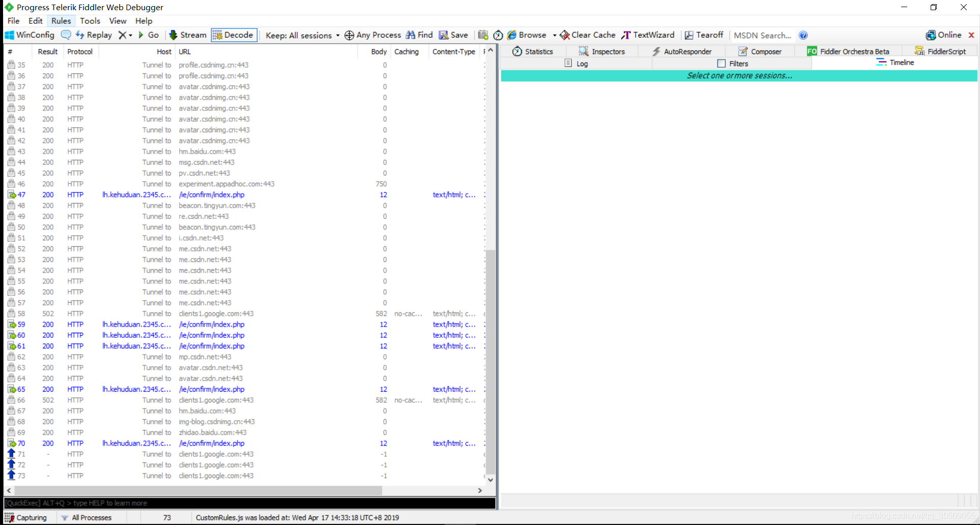The image size is (980, 525).
Task: Toggle Stream mode in toolbar
Action: click(x=188, y=35)
